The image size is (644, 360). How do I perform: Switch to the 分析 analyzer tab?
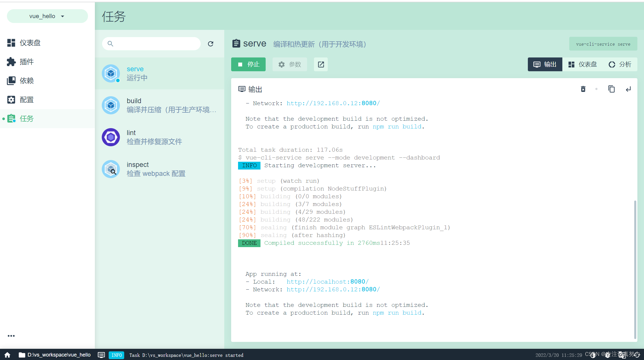click(620, 64)
